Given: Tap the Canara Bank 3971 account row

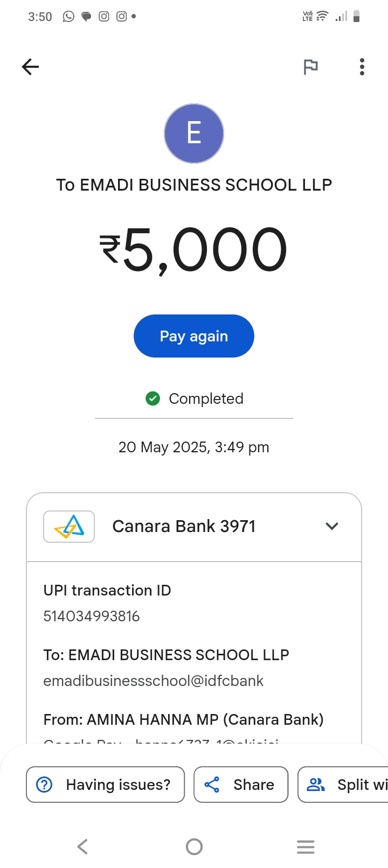Looking at the screenshot, I should point(184,526).
